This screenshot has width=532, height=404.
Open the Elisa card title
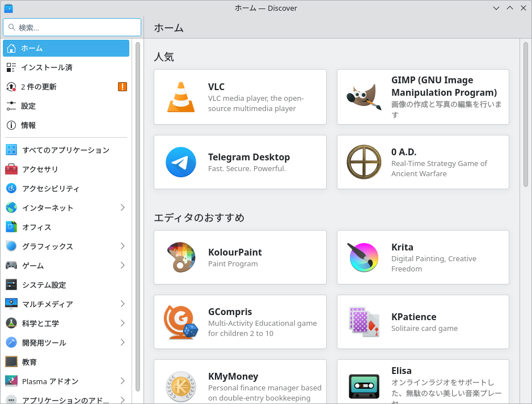pos(402,371)
